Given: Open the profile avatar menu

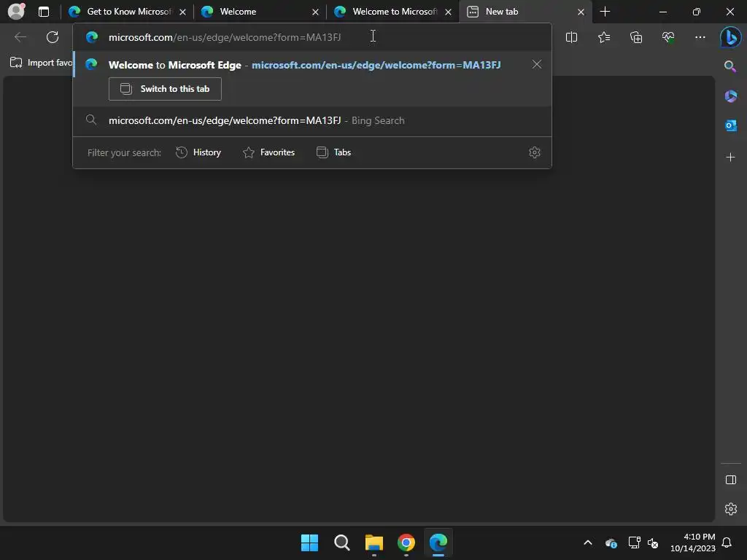Looking at the screenshot, I should click(17, 11).
